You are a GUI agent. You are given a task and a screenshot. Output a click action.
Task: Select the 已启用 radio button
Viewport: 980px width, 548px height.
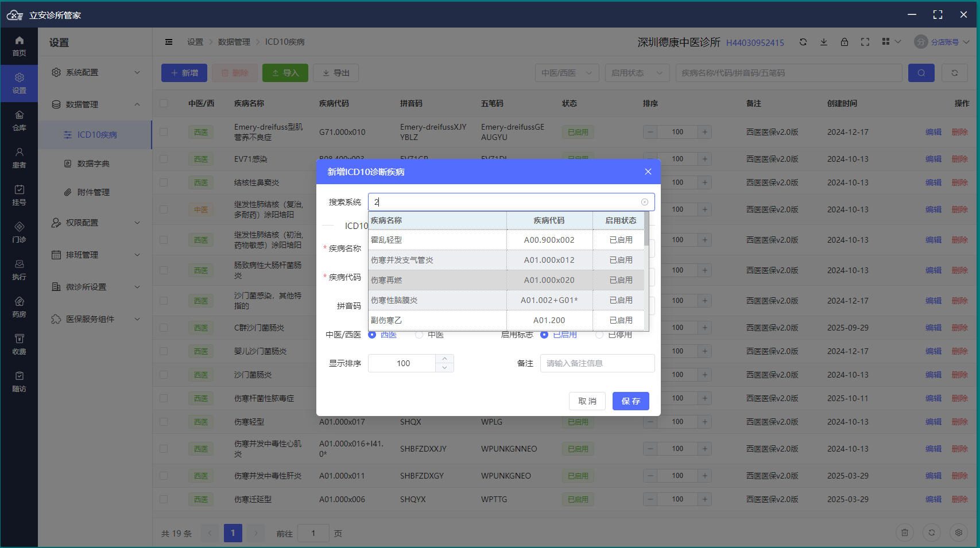tap(544, 335)
